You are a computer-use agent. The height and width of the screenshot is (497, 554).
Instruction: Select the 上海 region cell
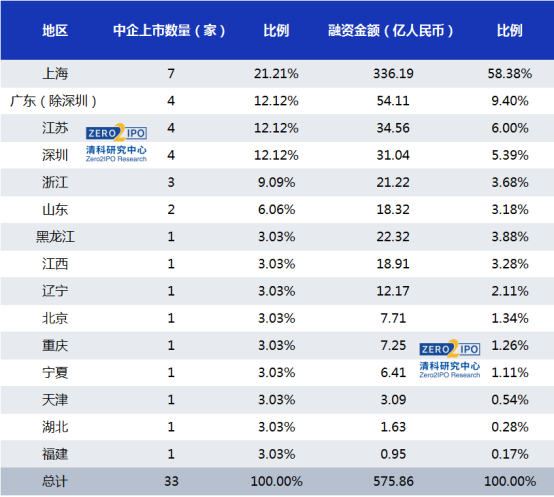pos(55,74)
